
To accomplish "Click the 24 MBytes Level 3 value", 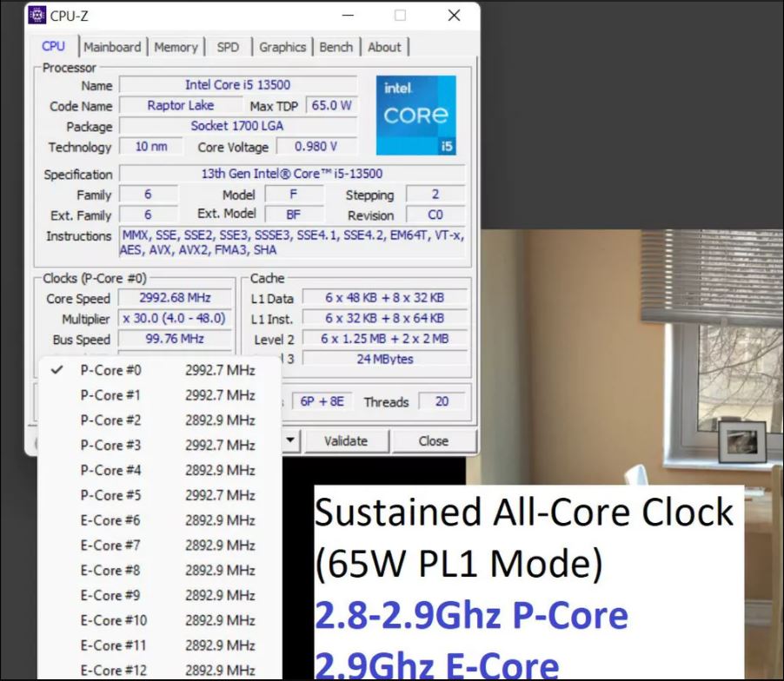I will 385,360.
